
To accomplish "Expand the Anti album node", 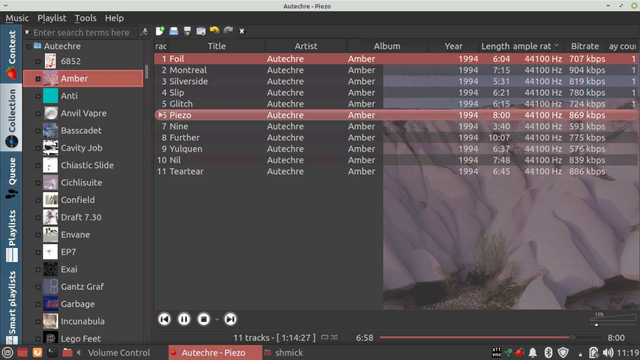I will point(38,96).
